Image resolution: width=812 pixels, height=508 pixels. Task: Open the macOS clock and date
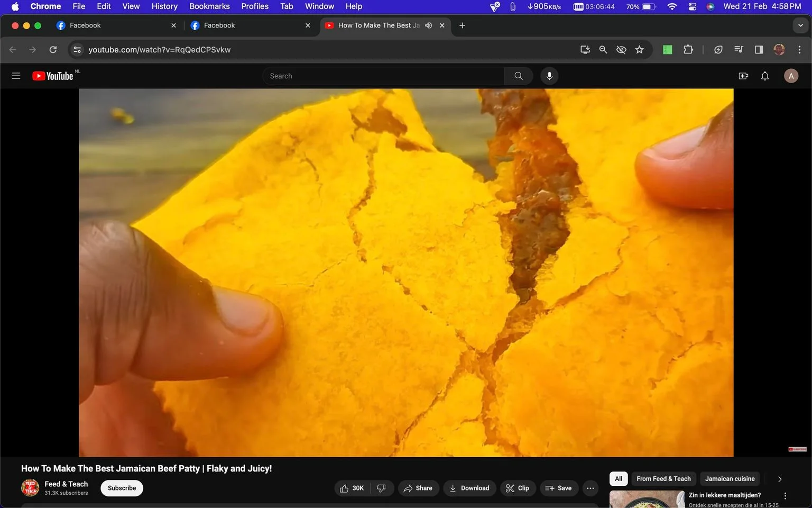(762, 6)
